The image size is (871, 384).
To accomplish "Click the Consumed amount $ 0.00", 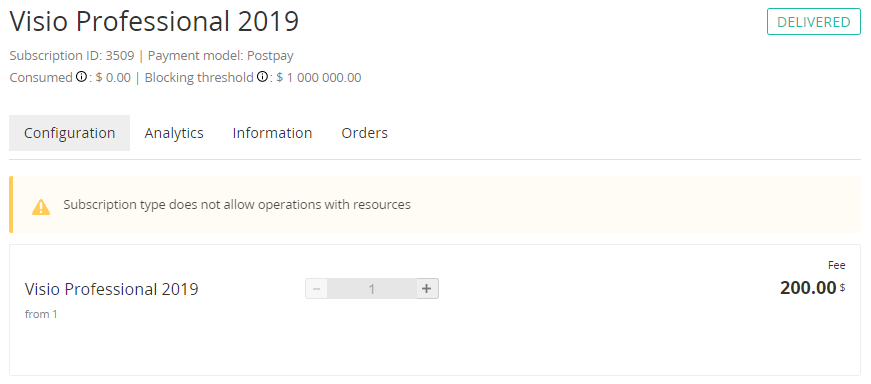I will (x=113, y=77).
